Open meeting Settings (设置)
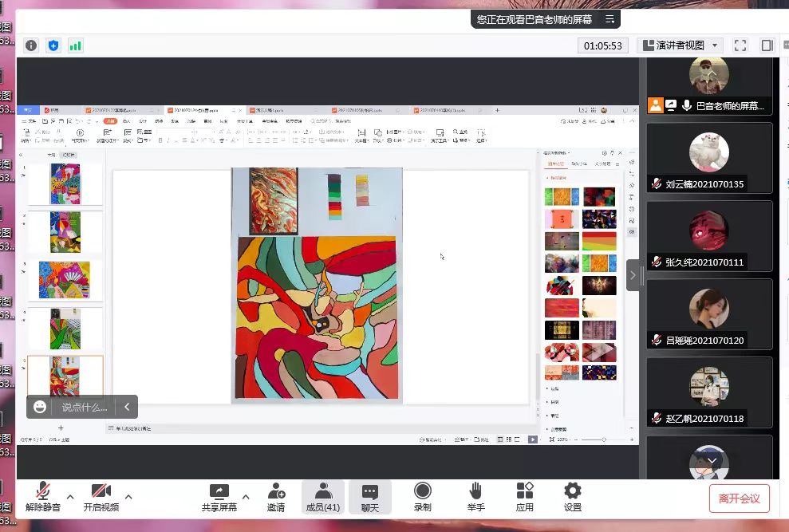789x532 pixels. point(573,496)
